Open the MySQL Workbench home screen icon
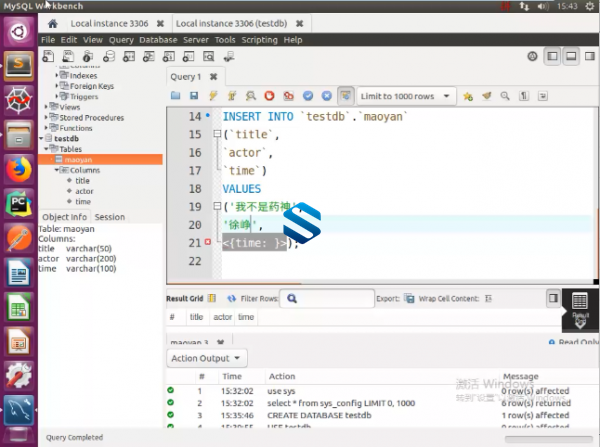Viewport: 600px width, 447px height. click(53, 24)
